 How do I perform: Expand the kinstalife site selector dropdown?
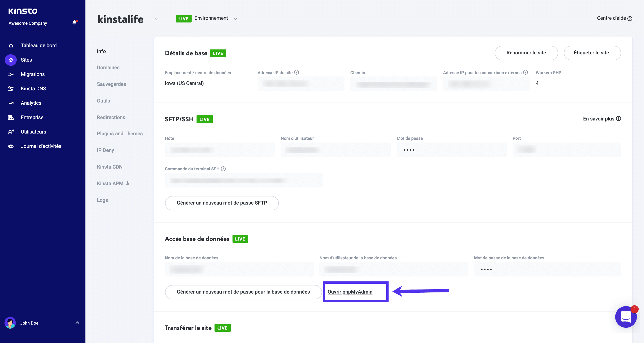click(157, 19)
